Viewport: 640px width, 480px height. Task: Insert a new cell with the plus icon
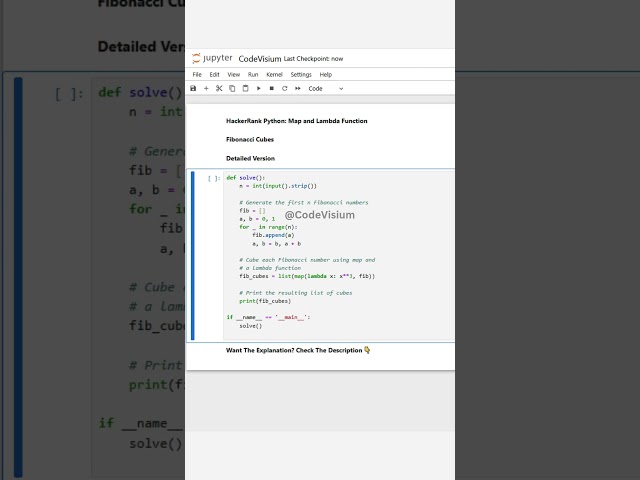tap(206, 88)
